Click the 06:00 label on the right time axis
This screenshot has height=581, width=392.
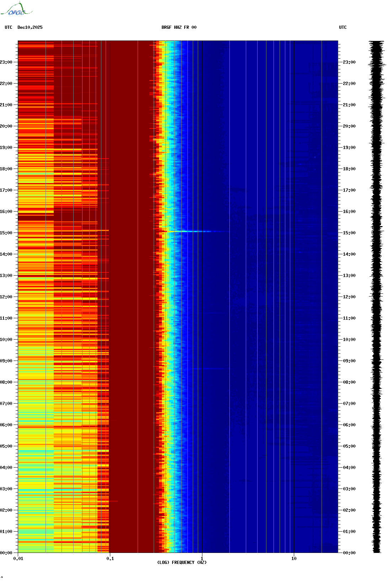point(349,425)
